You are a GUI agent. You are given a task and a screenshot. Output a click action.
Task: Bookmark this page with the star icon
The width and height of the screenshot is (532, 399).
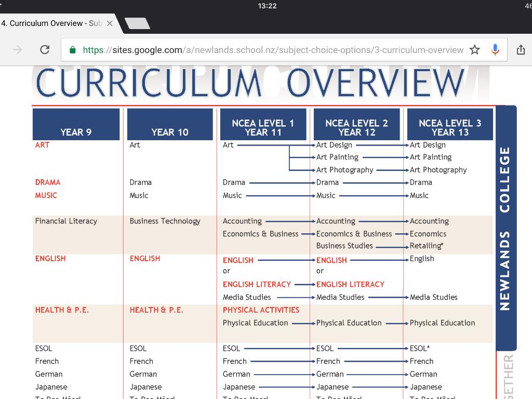[x=474, y=50]
